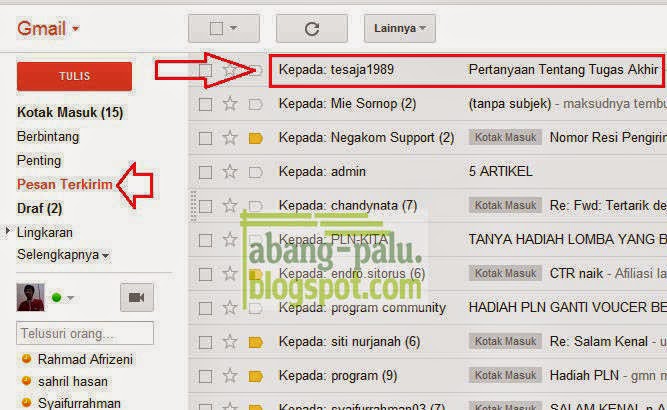
Task: Toggle importance marker on Mie Sornop row
Action: [255, 104]
